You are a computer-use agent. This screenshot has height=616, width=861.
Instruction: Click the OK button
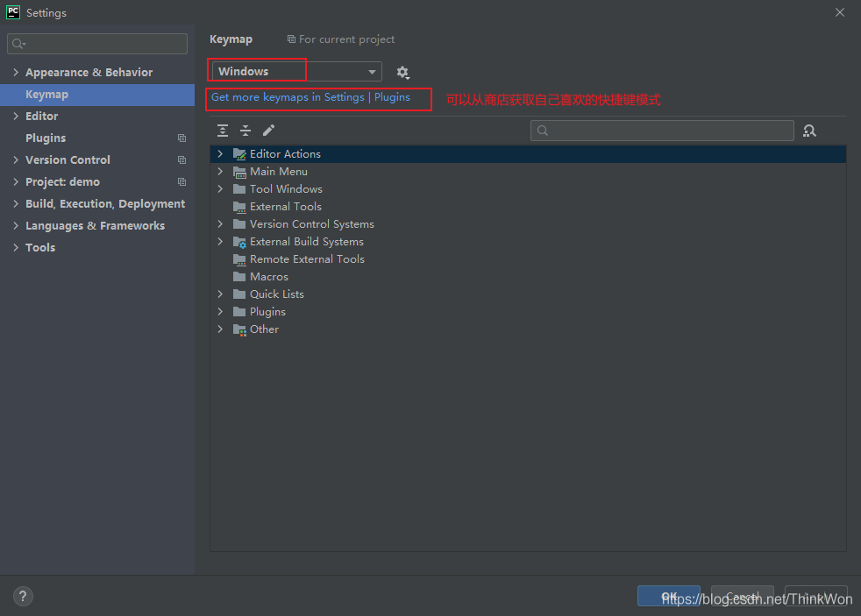(x=668, y=597)
